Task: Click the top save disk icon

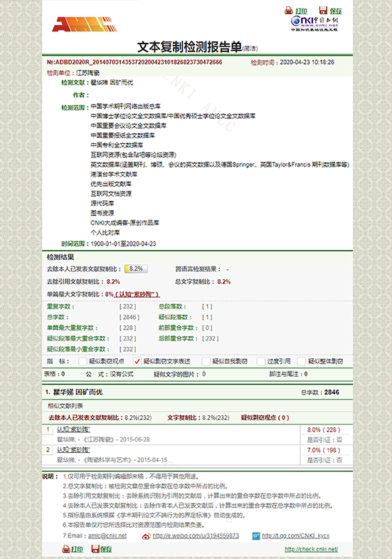Action: [x=323, y=11]
